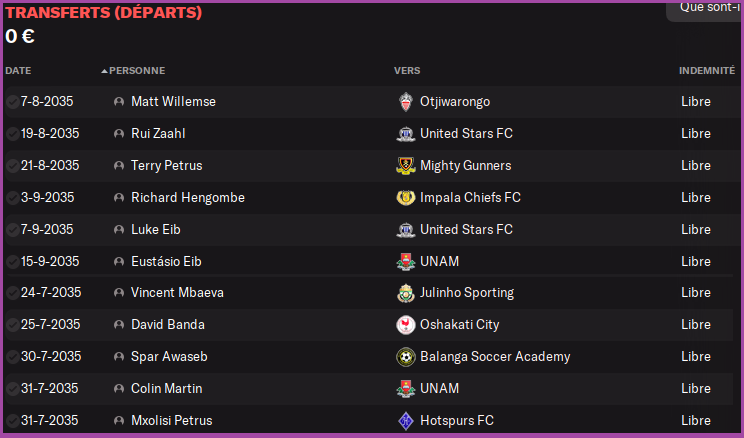Viewport: 744px width, 438px height.
Task: Click the person icon beside Matt Willemse
Action: [119, 102]
